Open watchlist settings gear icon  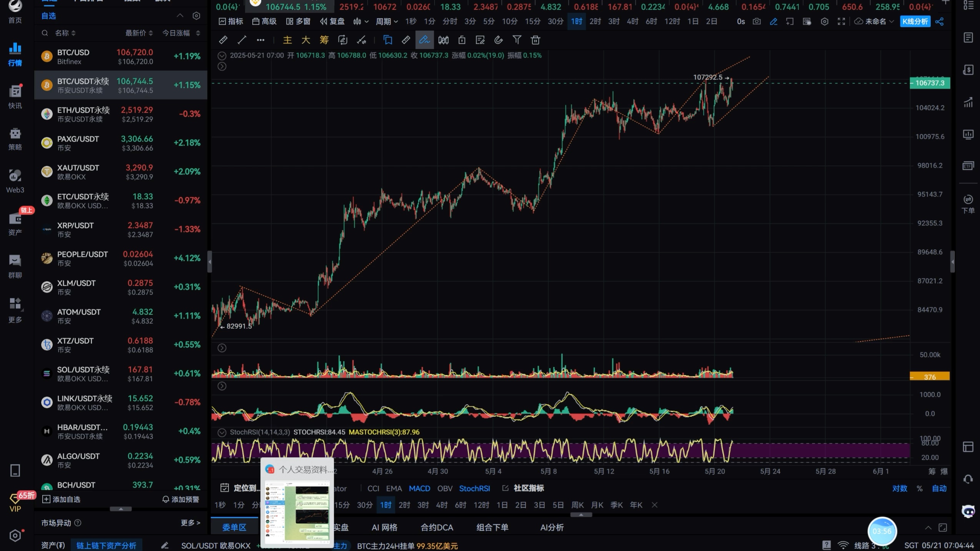coord(196,16)
